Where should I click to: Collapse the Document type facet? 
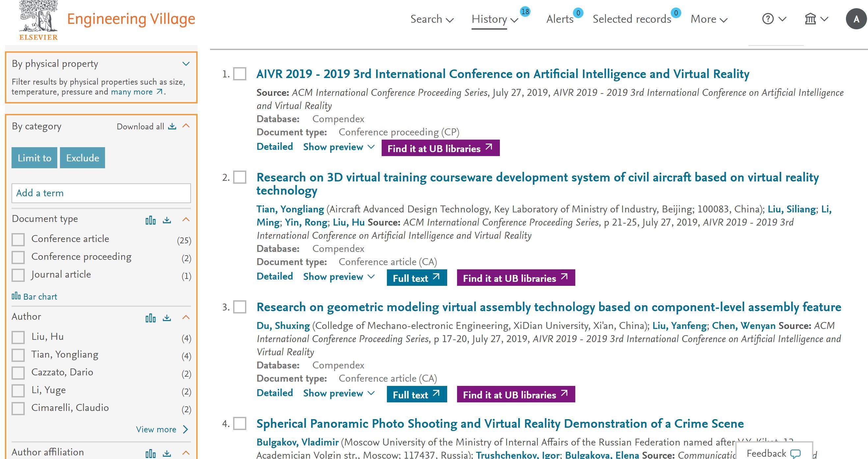[186, 220]
